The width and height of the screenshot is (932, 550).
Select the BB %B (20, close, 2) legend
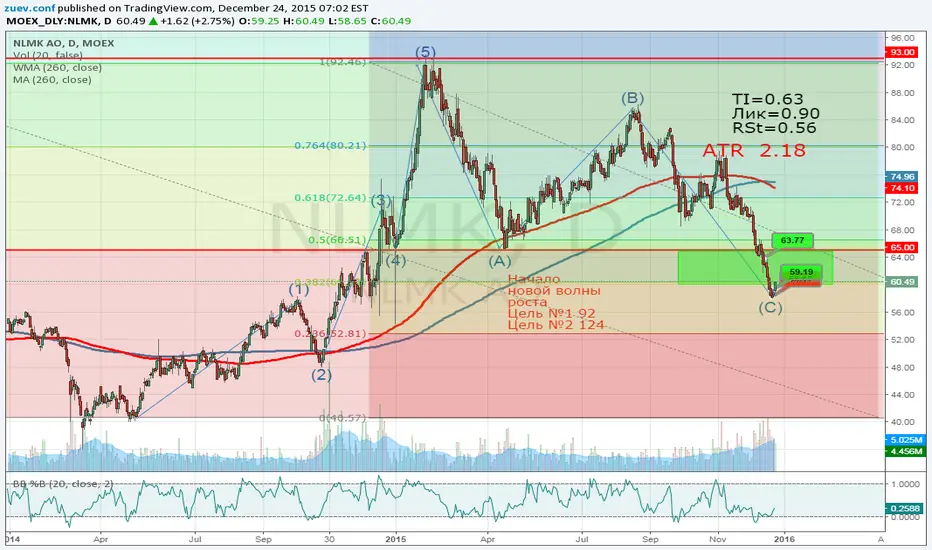(x=62, y=484)
